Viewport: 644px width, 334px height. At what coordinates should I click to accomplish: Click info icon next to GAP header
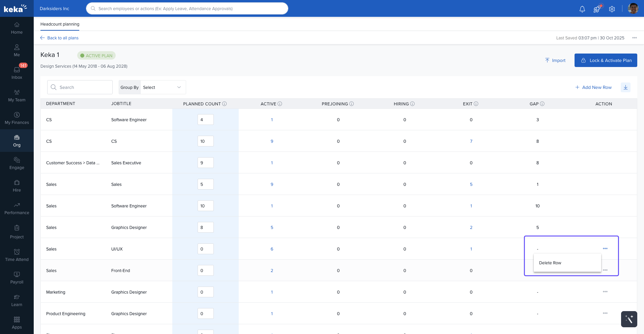click(542, 104)
